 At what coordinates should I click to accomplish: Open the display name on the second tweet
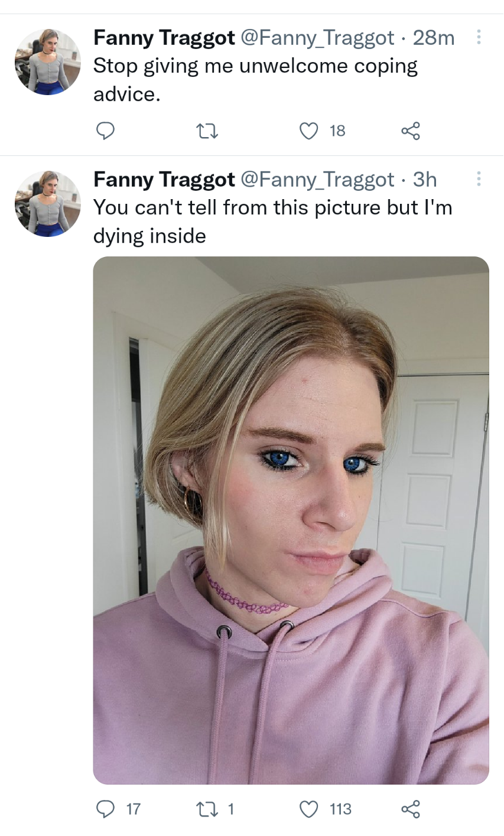tap(164, 180)
